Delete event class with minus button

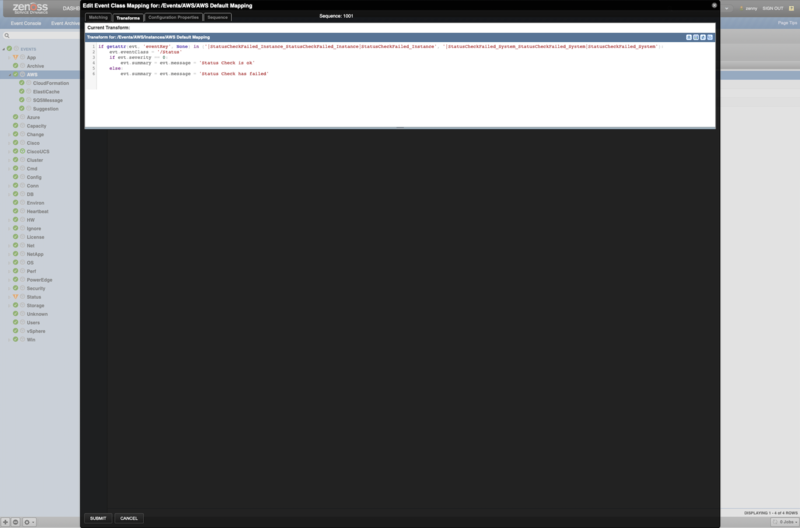[15, 522]
